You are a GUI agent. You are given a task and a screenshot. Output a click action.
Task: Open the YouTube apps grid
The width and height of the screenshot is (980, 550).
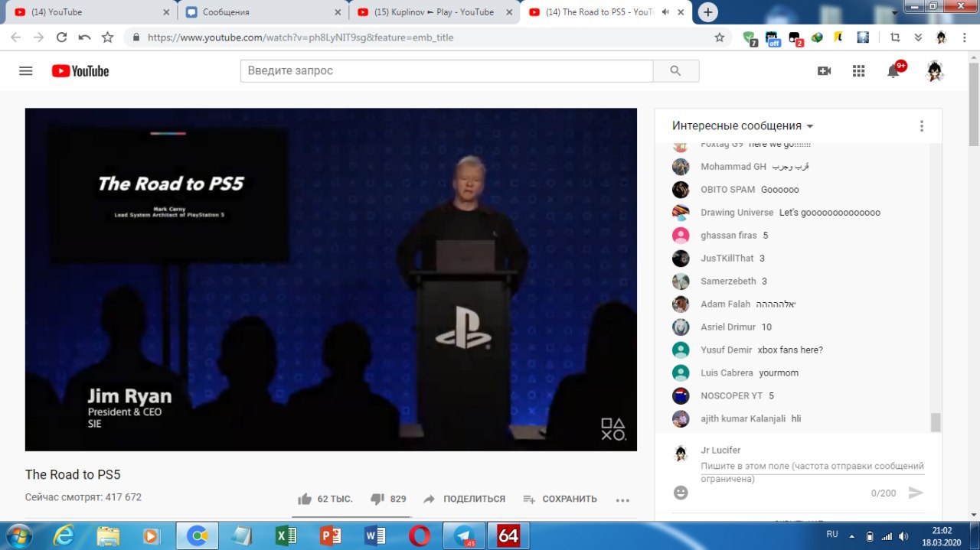pos(858,70)
